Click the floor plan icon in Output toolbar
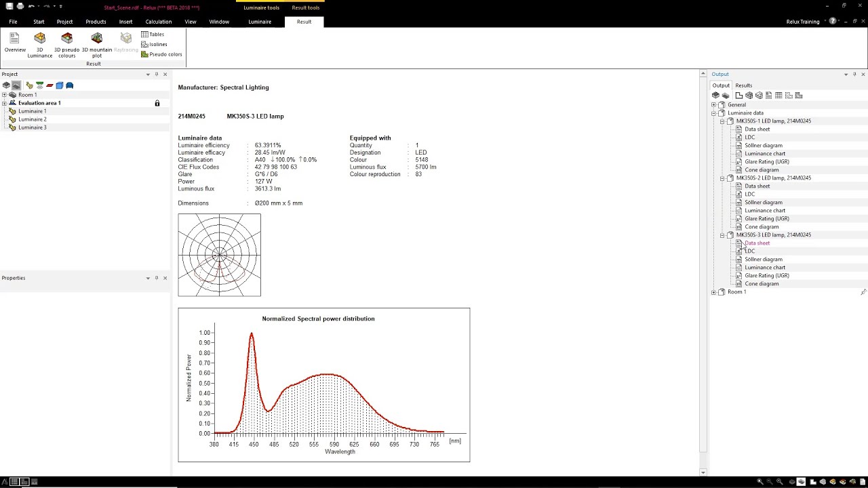 point(739,96)
